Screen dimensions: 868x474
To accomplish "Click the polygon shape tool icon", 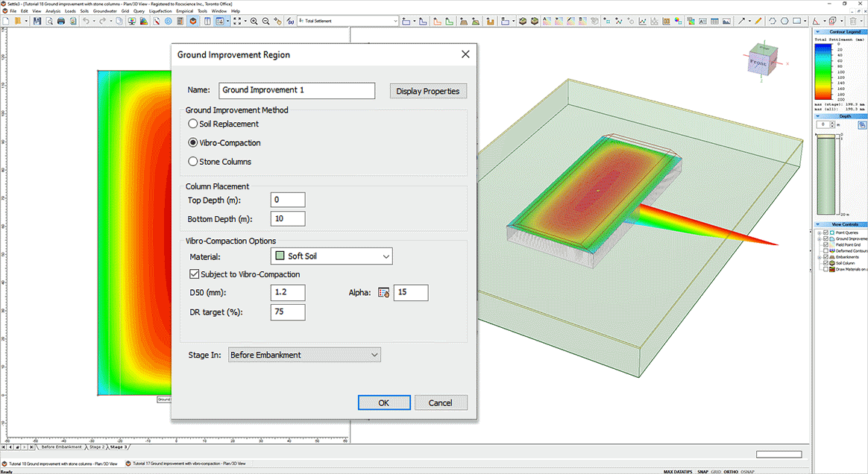I will 784,21.
